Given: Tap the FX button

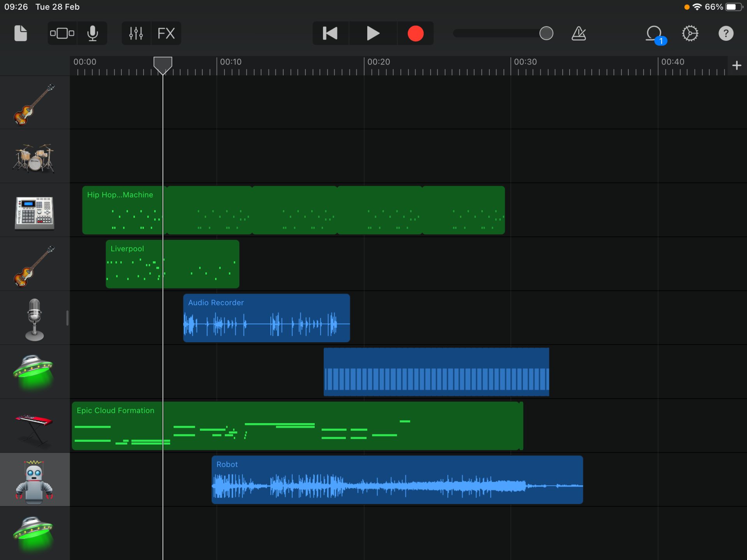Looking at the screenshot, I should (x=166, y=33).
